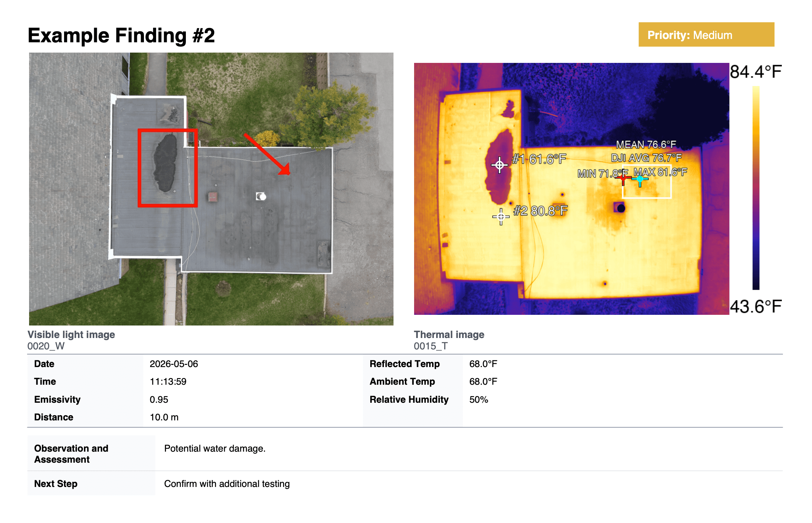Click the MEAN 76.6°F label
The height and width of the screenshot is (523, 812).
click(646, 145)
